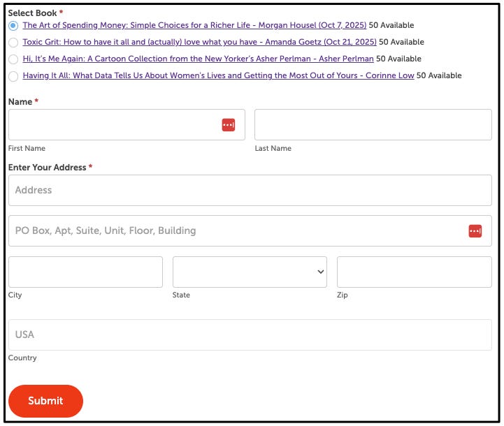Click the Enter Your Address label
Viewport: 504px width, 426px height.
(48, 167)
